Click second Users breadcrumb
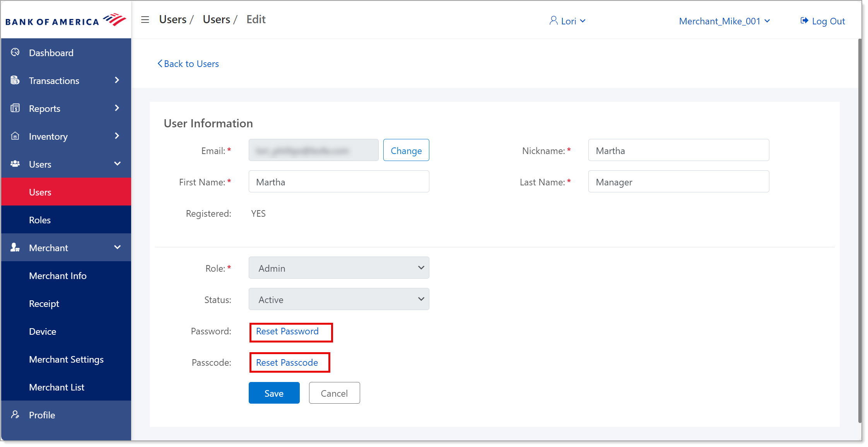Screen dimensions: 868x447 (216, 19)
